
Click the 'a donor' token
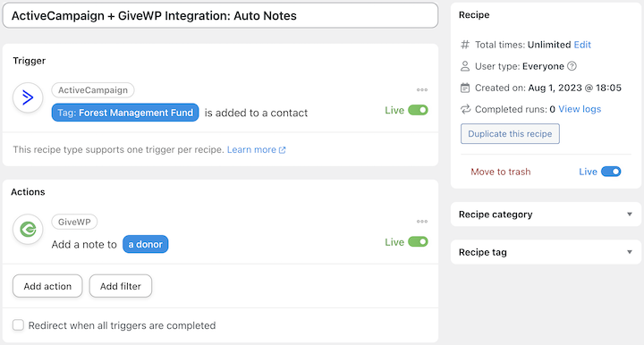(146, 244)
